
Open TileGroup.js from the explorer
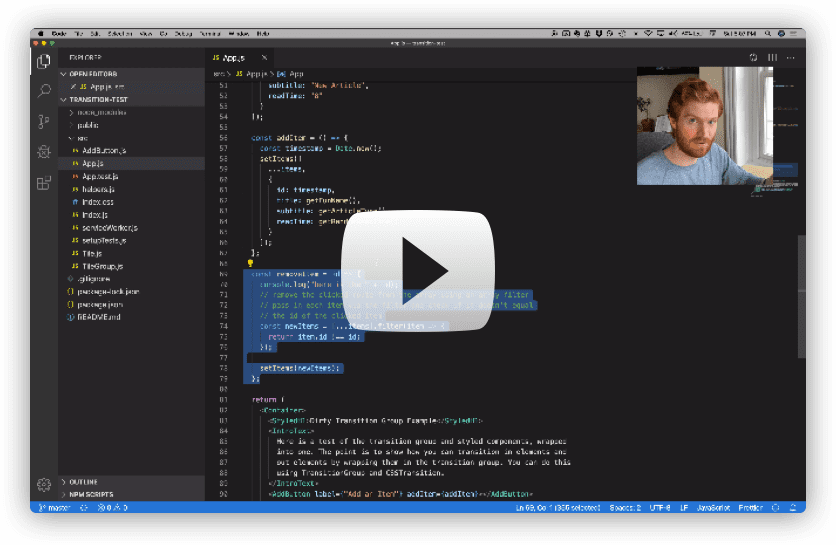(102, 266)
